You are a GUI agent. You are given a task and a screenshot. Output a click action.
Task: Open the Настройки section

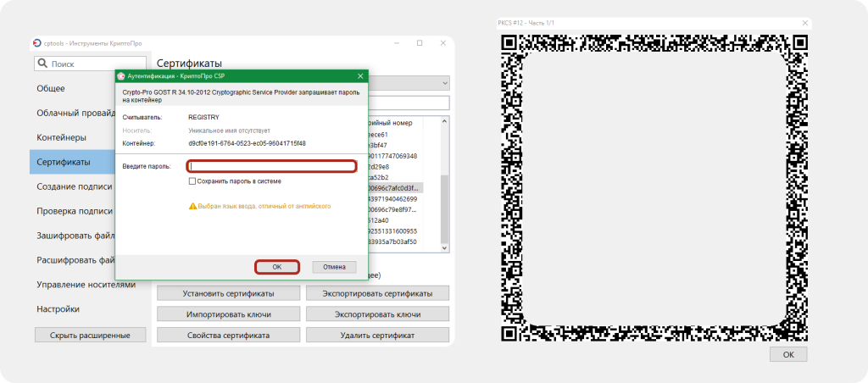coord(58,308)
